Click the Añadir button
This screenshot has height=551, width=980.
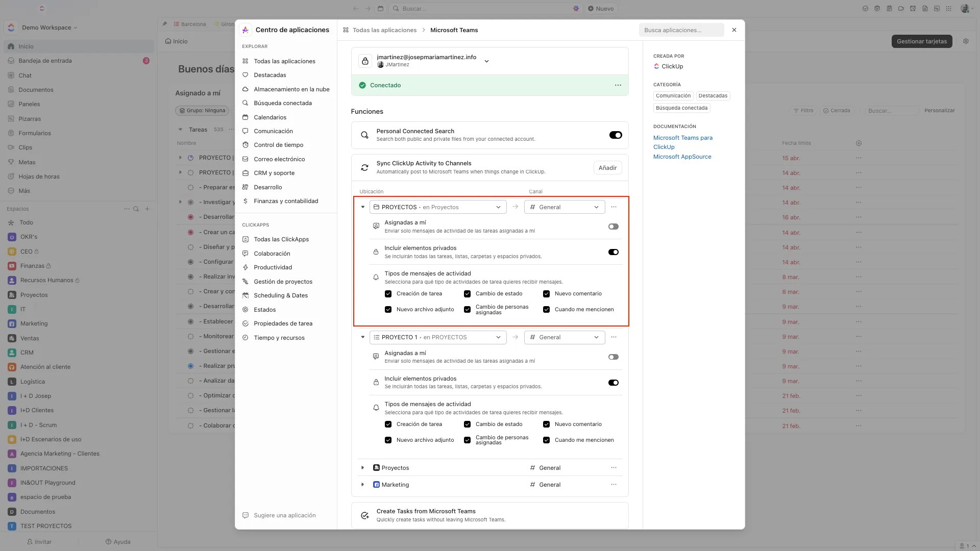(x=607, y=168)
